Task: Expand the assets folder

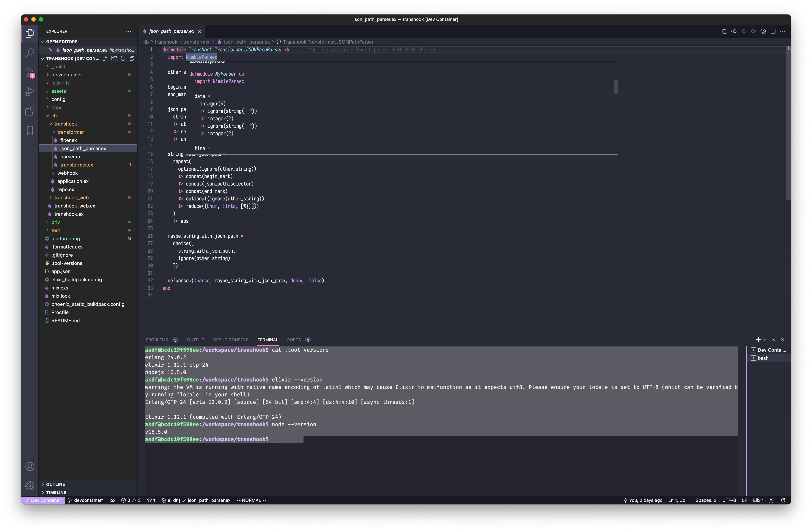Action: coord(58,91)
